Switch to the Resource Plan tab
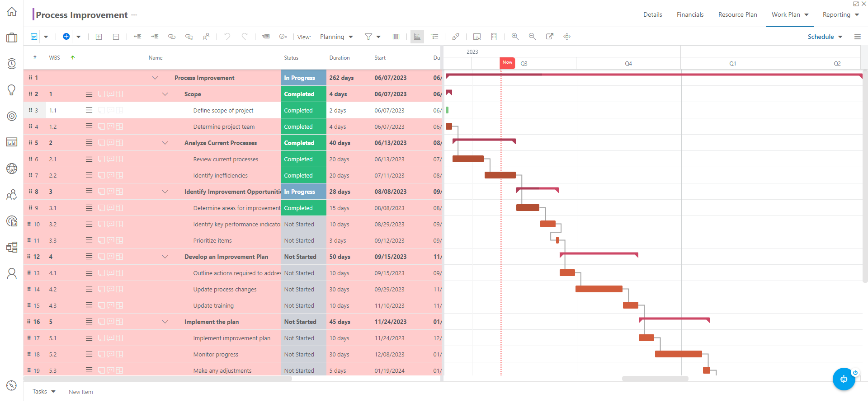Image resolution: width=868 pixels, height=403 pixels. pos(737,14)
